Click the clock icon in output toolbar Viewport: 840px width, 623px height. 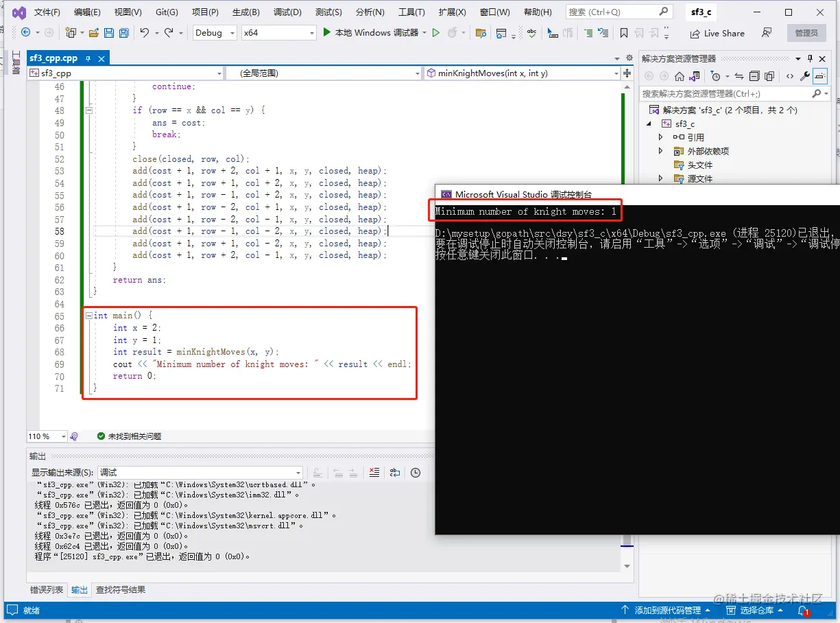[416, 472]
